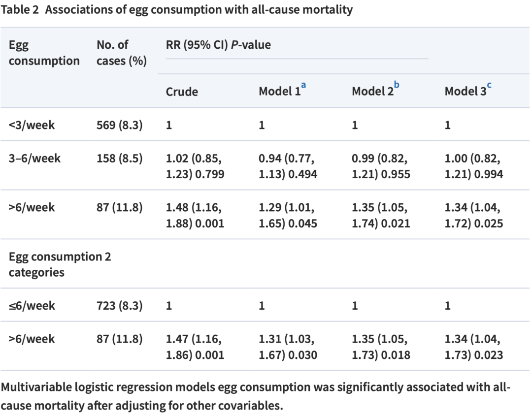532x416 pixels.
Task: Open footnote b beside Model 2
Action: coord(397,85)
